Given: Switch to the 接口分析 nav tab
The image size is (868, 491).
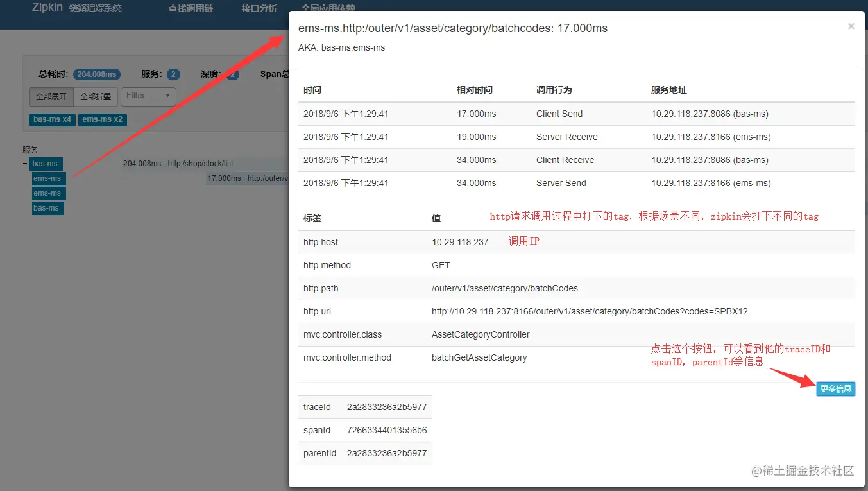Looking at the screenshot, I should pos(259,9).
